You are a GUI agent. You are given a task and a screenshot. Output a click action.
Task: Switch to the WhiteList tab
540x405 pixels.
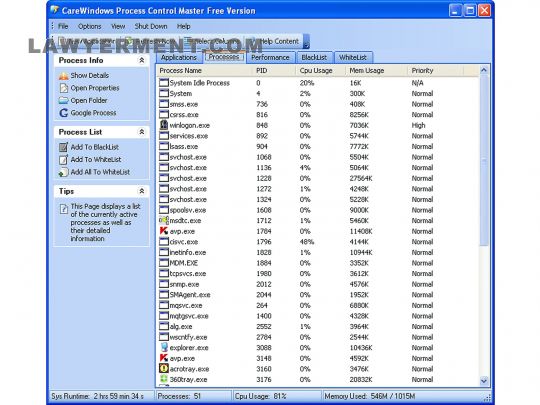point(353,58)
